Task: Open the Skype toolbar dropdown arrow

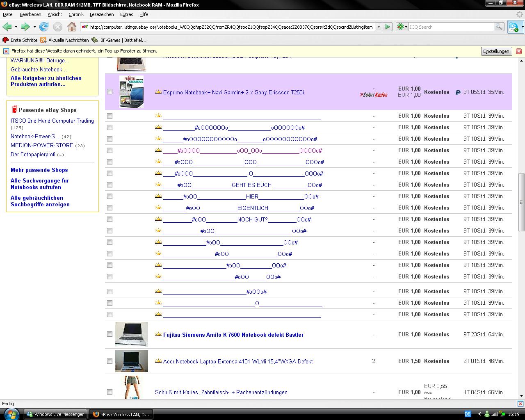Action: [522, 27]
